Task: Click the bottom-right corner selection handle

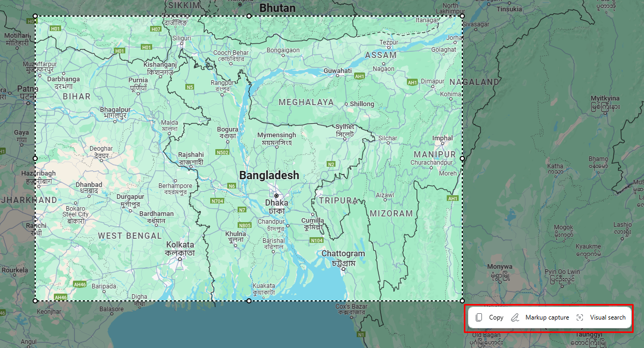Action: [461, 300]
